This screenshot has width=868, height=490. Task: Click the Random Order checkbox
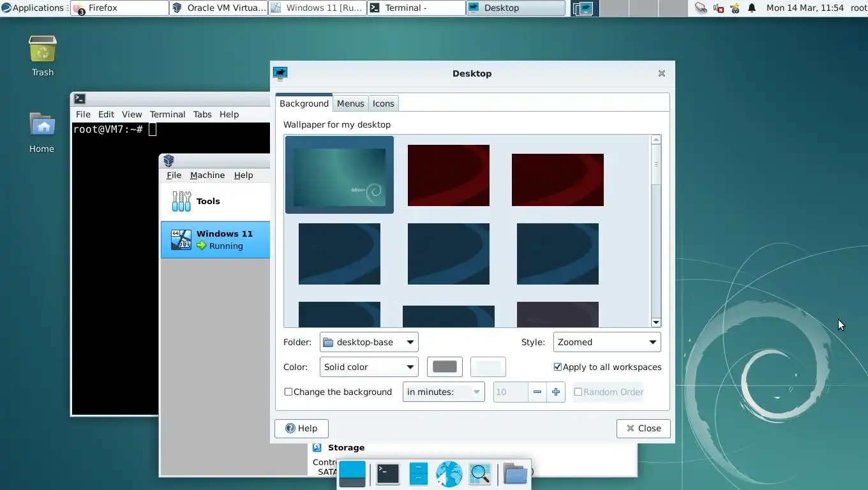click(578, 392)
